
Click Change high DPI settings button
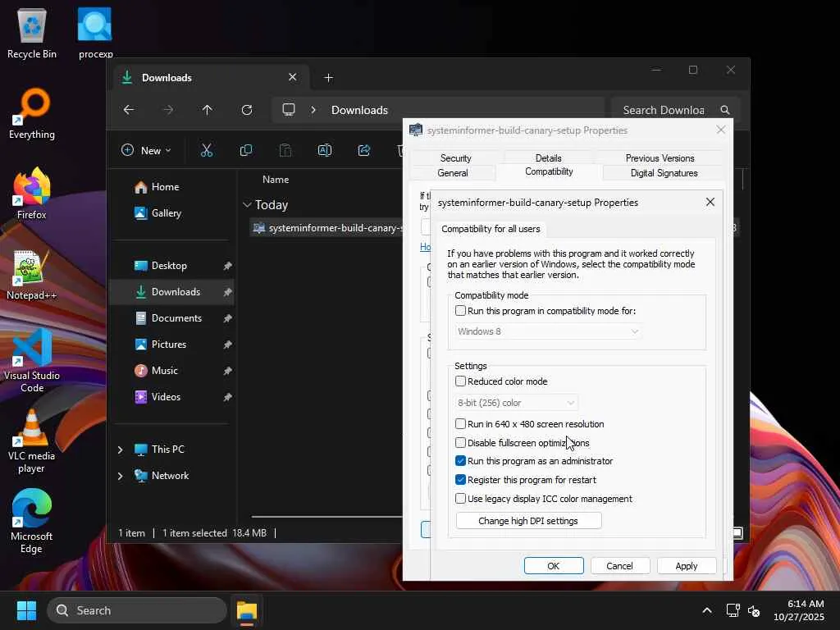[528, 521]
